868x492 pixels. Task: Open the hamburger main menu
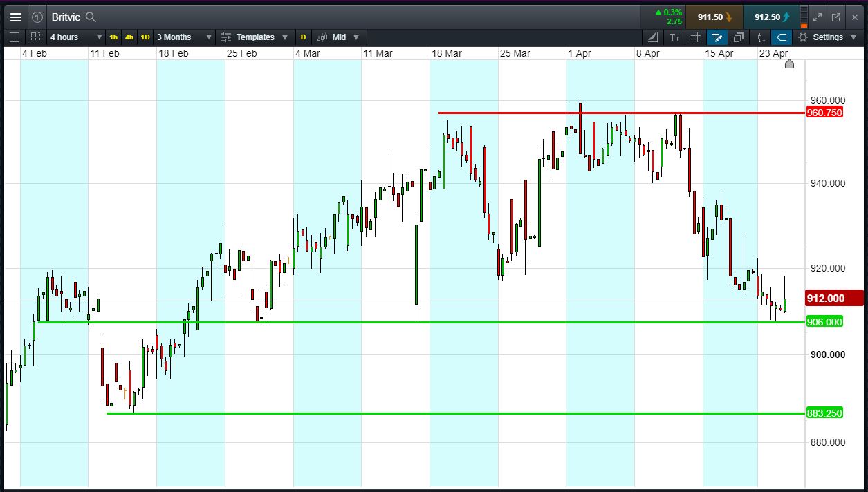click(15, 17)
